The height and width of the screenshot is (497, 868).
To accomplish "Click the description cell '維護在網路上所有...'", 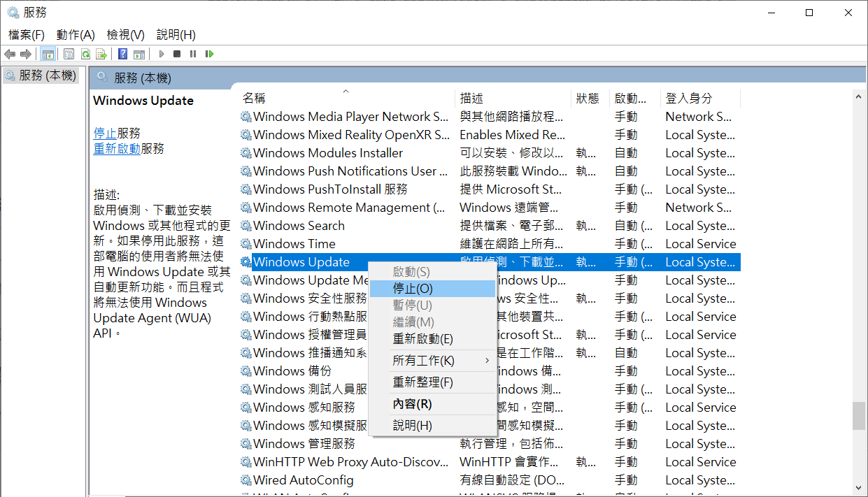I will point(511,244).
